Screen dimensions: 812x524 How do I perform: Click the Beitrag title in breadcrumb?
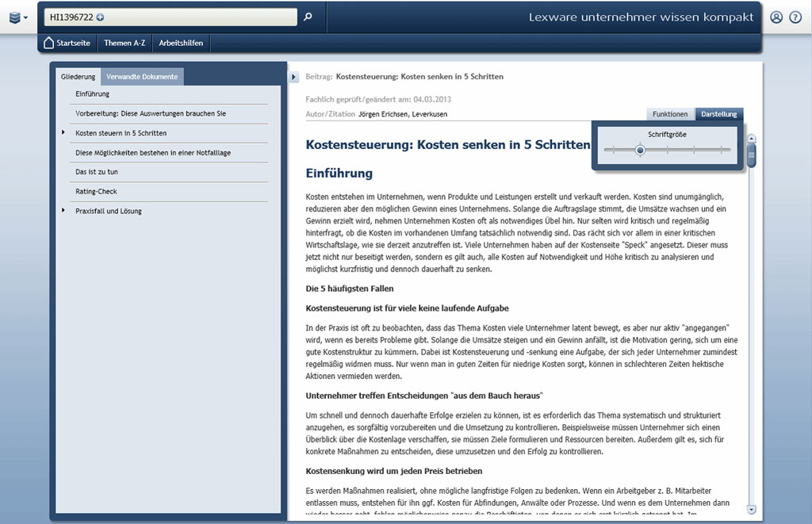coord(419,77)
